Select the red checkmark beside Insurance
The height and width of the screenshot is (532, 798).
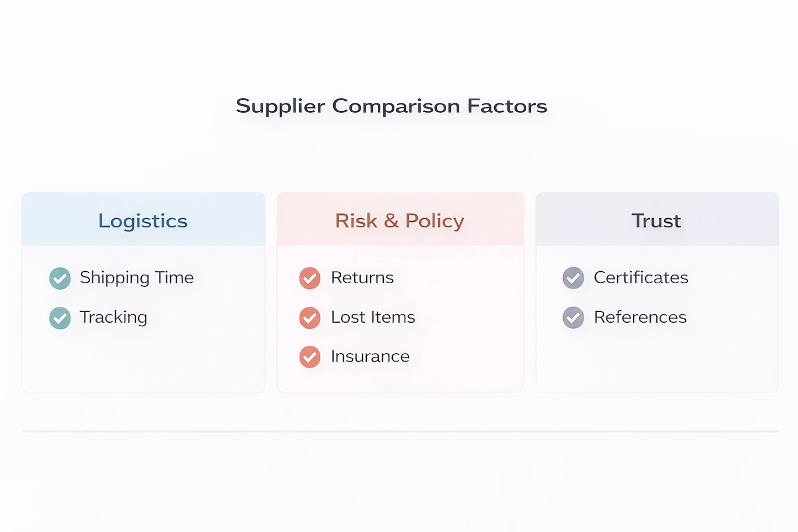pyautogui.click(x=310, y=357)
